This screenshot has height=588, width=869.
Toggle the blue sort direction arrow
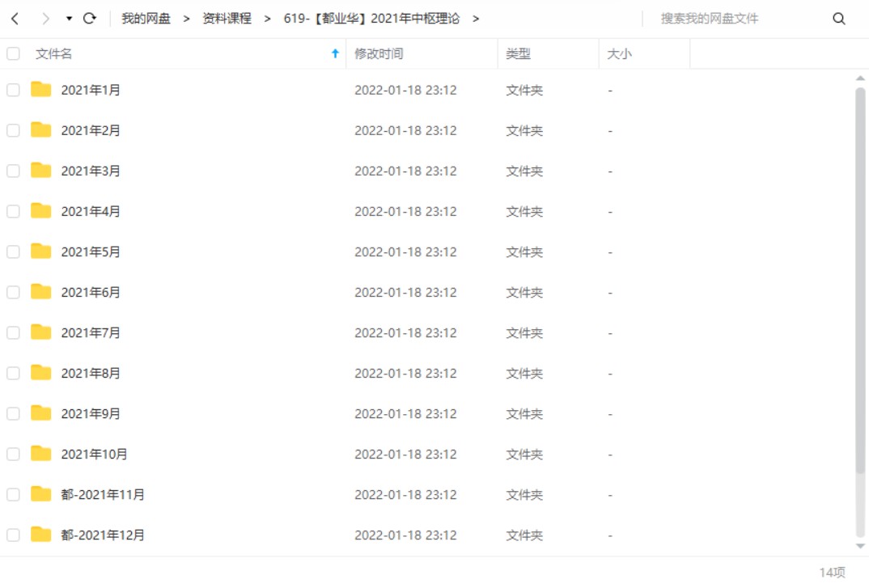coord(335,53)
